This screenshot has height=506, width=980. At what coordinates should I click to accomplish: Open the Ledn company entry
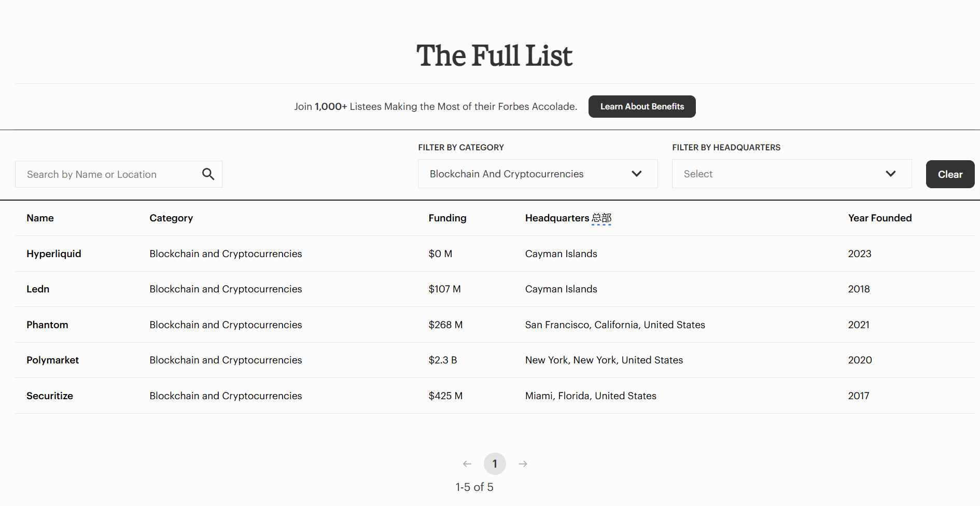click(x=38, y=289)
